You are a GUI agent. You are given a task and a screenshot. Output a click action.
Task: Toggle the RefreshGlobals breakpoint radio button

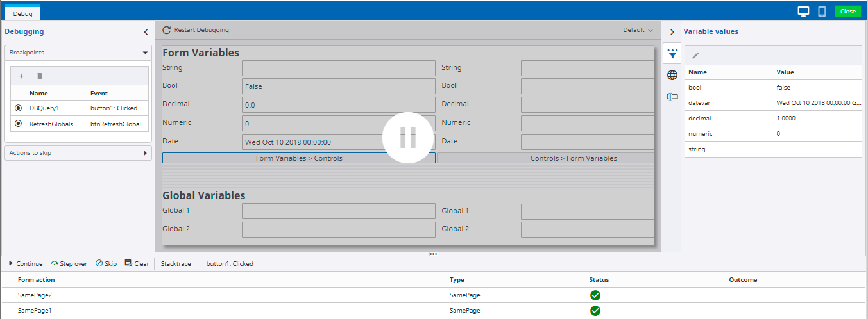coord(18,124)
